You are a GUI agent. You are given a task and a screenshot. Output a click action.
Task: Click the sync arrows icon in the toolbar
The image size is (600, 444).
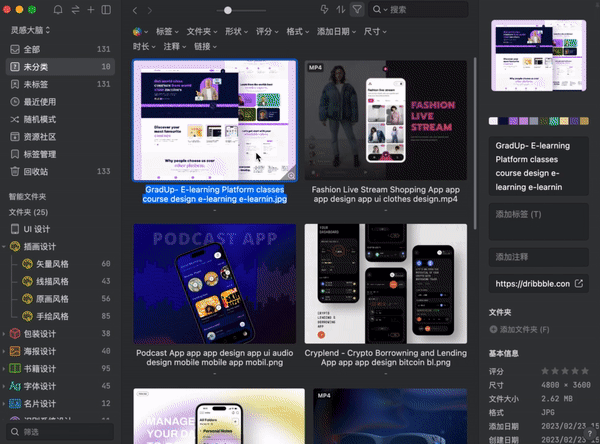tap(75, 10)
